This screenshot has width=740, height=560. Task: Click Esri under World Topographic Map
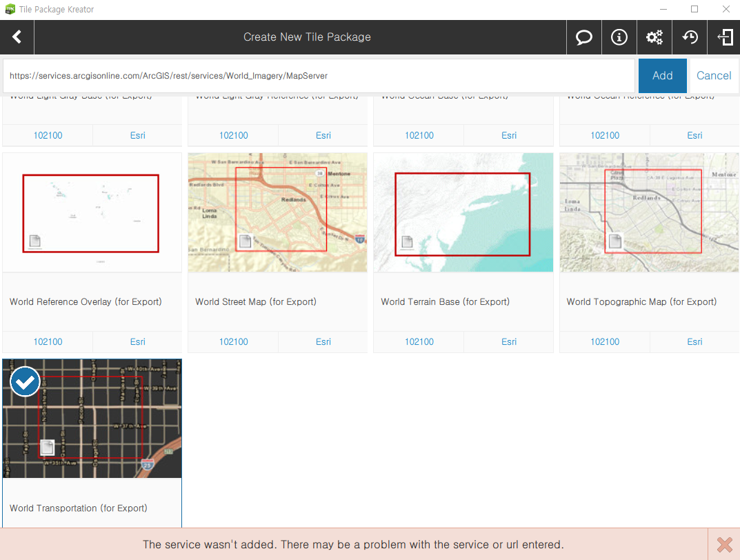coord(694,341)
